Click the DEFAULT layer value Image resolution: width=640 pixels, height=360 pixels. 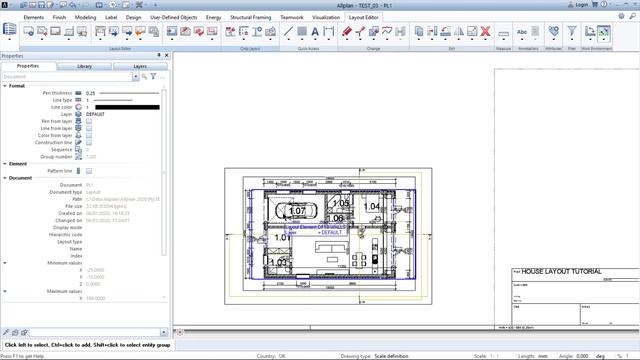95,114
